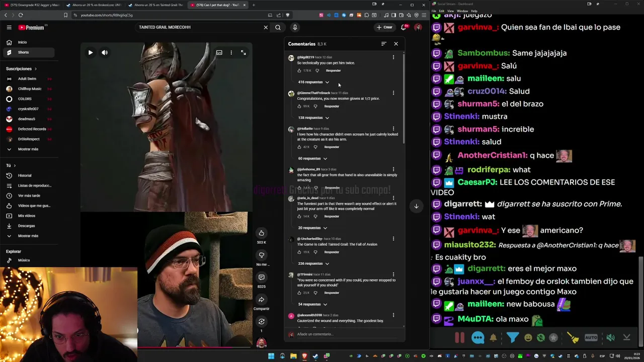The width and height of the screenshot is (644, 362).
Task: Expand 54 respuestas replies
Action: 312,304
